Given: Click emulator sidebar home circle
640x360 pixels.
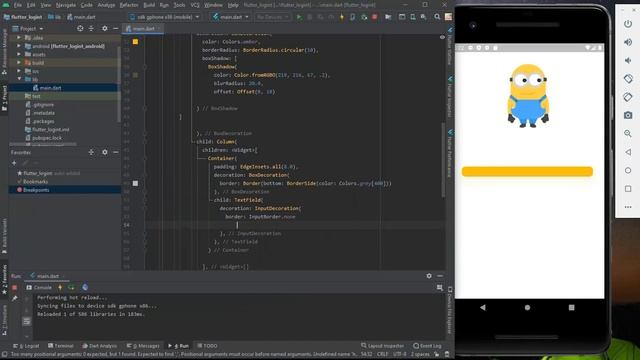Looking at the screenshot, I should click(x=628, y=171).
